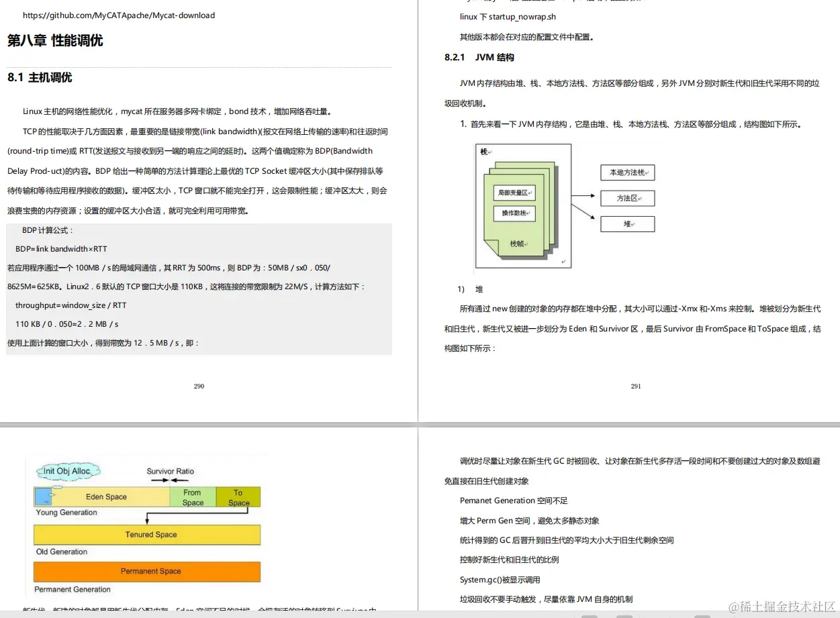Open the MyCATApache GitHub Mycat-download link
Image resolution: width=840 pixels, height=618 pixels.
click(118, 15)
